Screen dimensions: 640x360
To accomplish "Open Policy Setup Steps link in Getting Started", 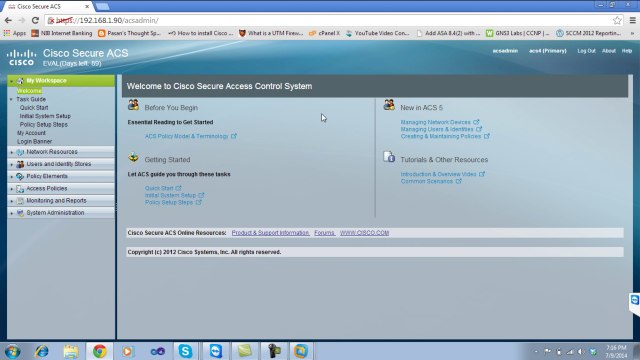I will [169, 202].
